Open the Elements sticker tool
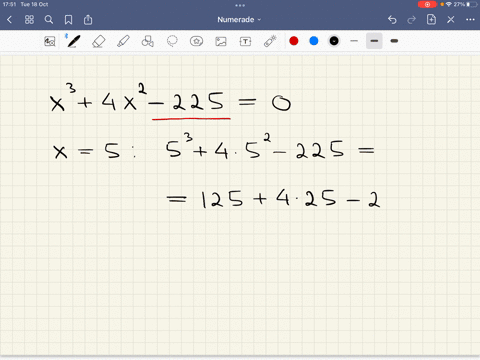The height and width of the screenshot is (360, 480). tap(196, 41)
